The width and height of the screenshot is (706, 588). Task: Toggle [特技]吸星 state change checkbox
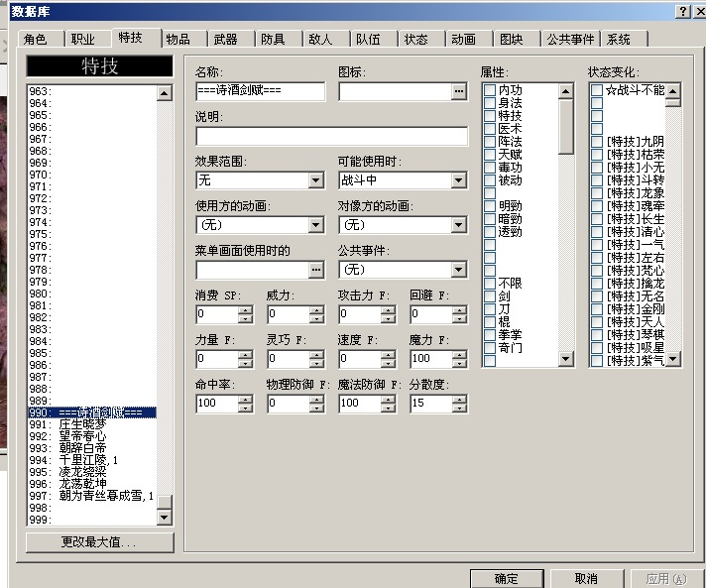(x=597, y=348)
